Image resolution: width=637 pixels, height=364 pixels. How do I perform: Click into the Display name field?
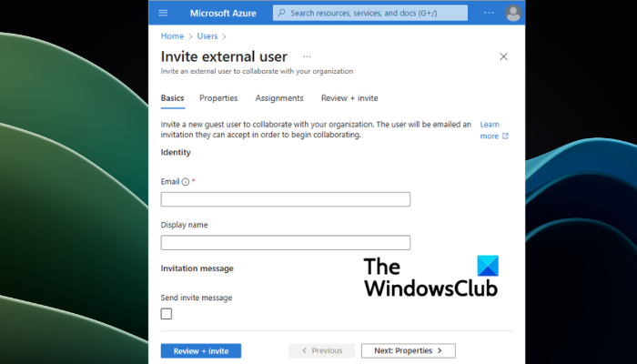tap(285, 243)
